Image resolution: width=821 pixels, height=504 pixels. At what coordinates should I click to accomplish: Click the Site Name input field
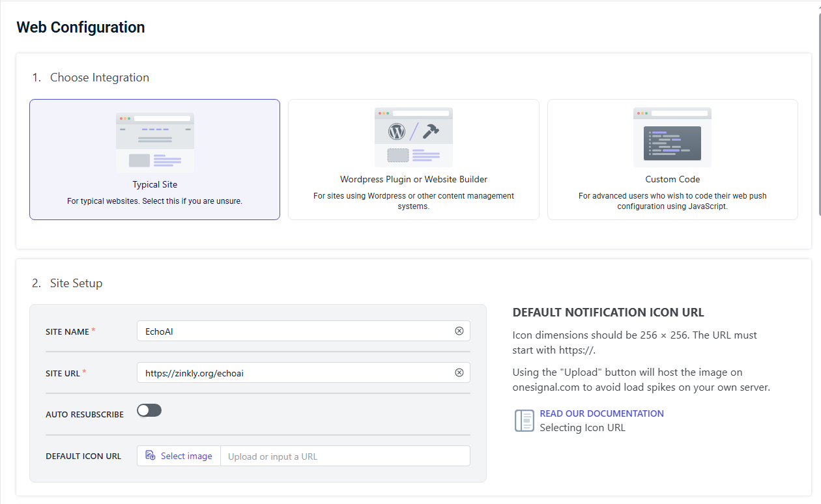(304, 331)
